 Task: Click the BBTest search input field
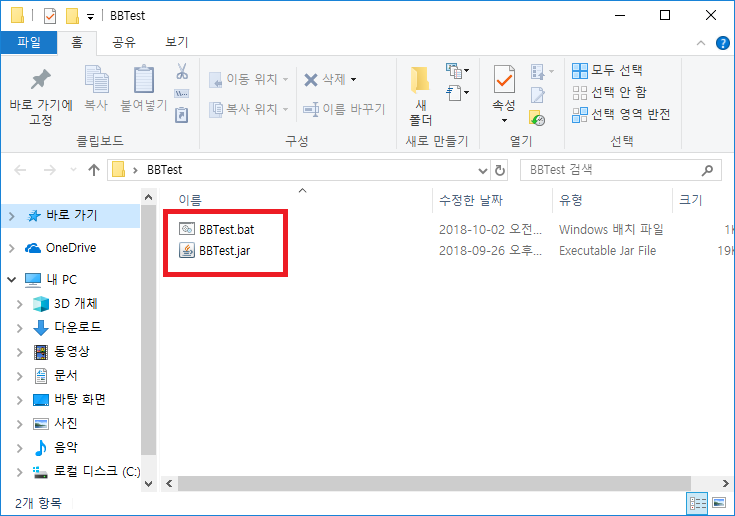[610, 170]
